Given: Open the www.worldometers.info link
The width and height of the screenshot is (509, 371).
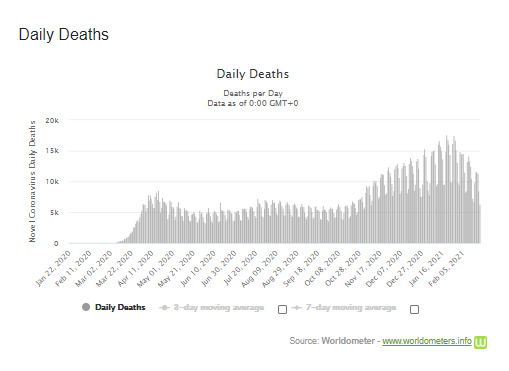Looking at the screenshot, I should (x=427, y=341).
